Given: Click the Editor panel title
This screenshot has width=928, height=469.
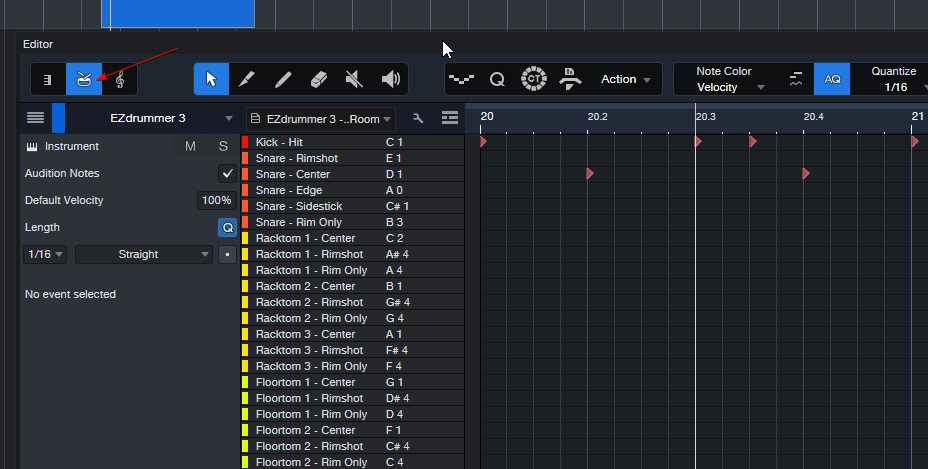Looking at the screenshot, I should tap(38, 44).
